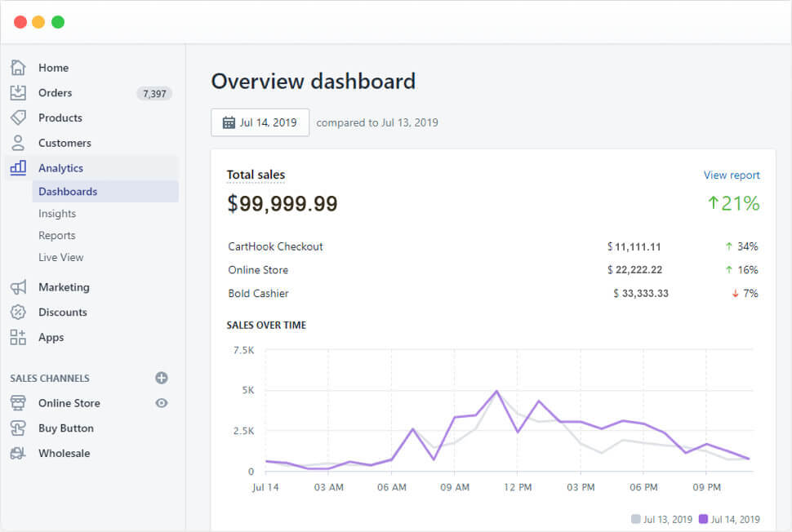Click the Home house icon
Viewport: 792px width, 532px height.
[x=18, y=67]
